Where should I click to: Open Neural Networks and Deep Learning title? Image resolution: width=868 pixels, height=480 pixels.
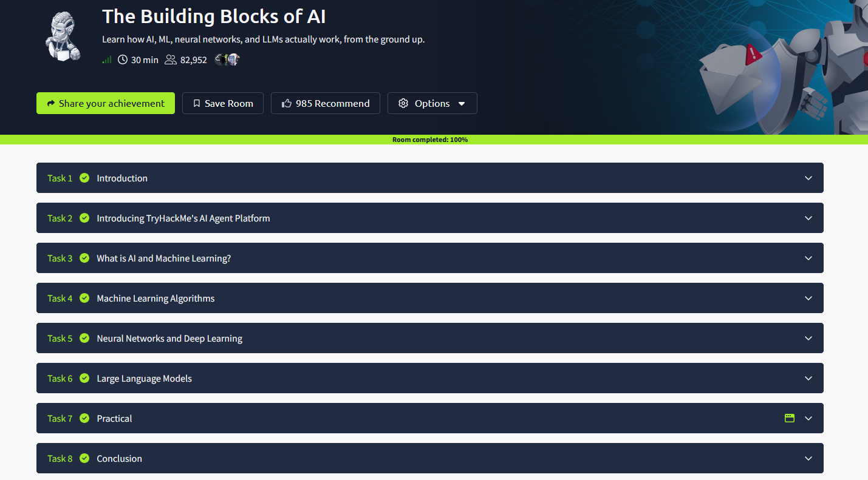coord(169,339)
